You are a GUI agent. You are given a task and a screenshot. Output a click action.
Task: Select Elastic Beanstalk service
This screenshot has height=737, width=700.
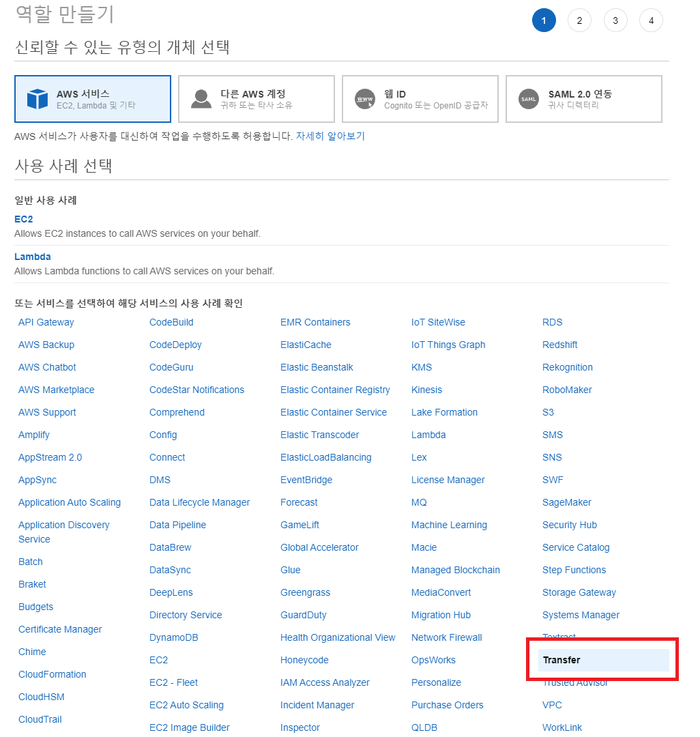tap(317, 367)
